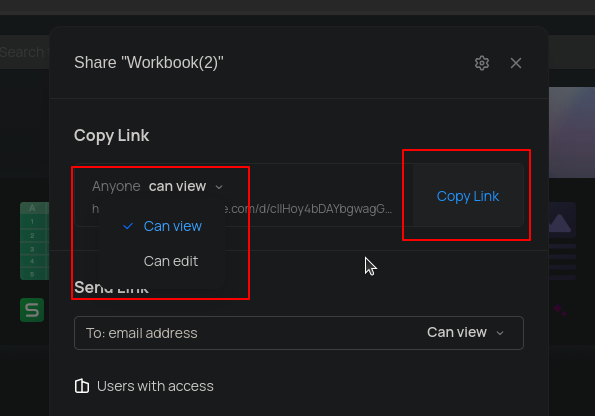This screenshot has height=416, width=595.
Task: Click the image placeholder icon on the right
Action: point(562,221)
